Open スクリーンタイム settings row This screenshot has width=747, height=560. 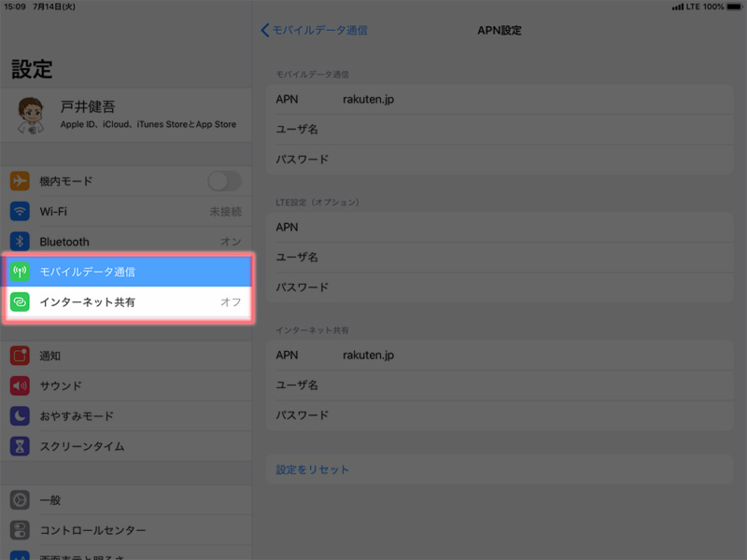(126, 446)
